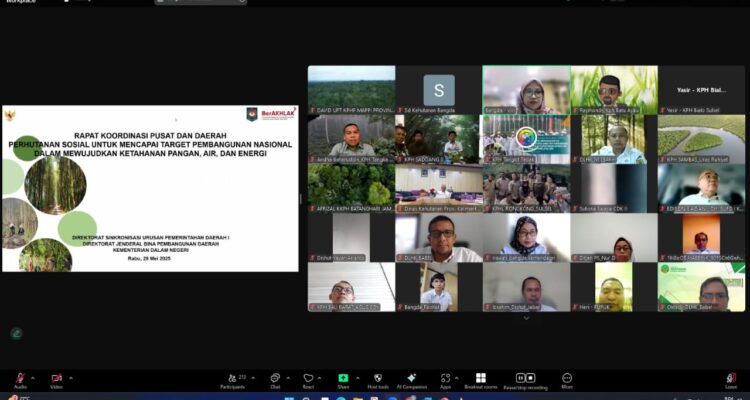Select Yasir - KPH Bialo Sulsel tile
This screenshot has height=400, width=750.
[701, 90]
